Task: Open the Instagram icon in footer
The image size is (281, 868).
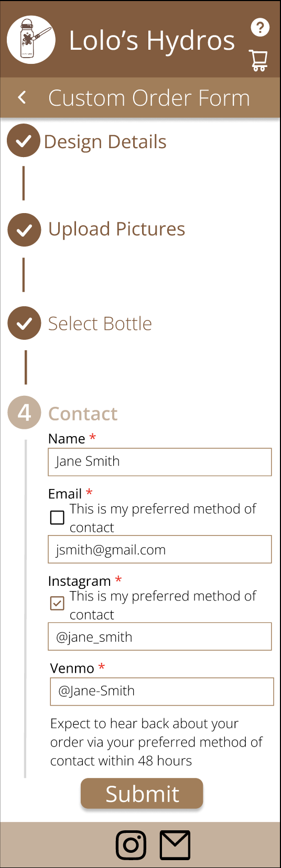Action: point(131,844)
